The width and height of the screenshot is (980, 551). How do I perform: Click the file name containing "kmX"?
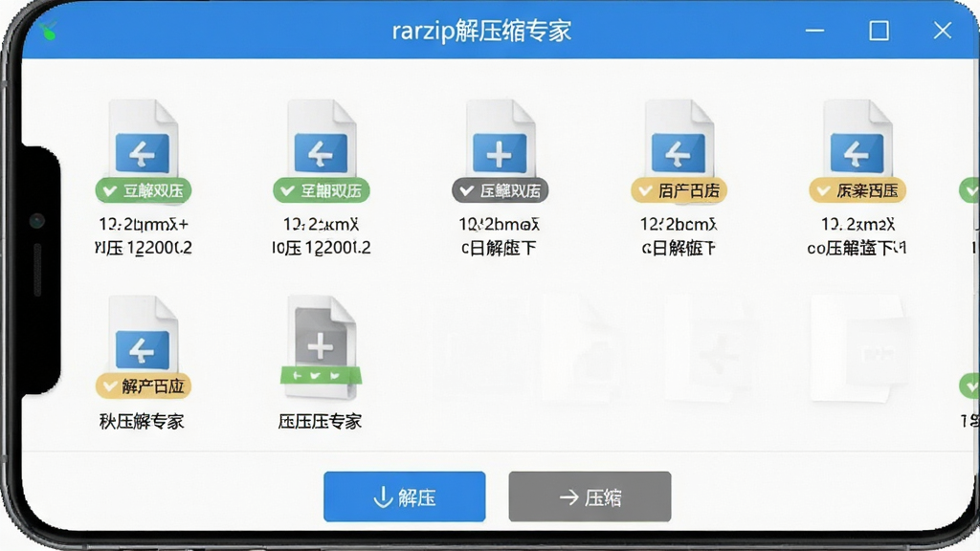[322, 236]
